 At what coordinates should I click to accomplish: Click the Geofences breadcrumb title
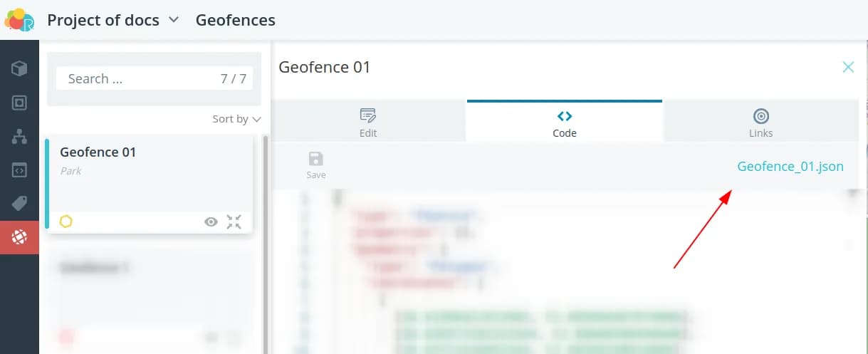point(235,20)
